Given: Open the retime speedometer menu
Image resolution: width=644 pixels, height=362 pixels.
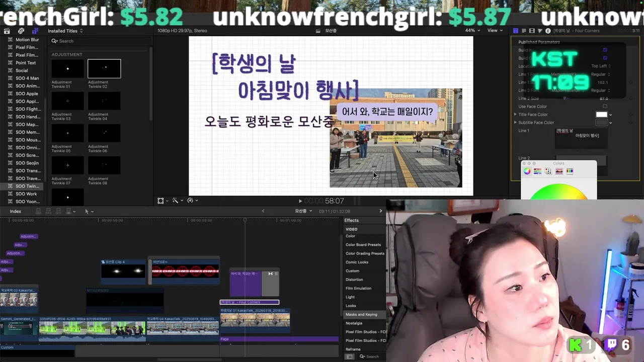Looking at the screenshot, I should (192, 201).
